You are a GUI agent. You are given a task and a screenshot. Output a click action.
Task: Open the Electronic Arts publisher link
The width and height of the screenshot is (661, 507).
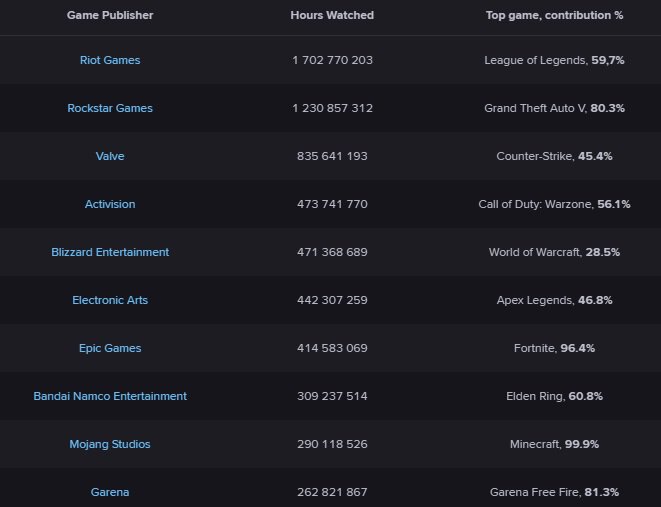click(x=110, y=300)
